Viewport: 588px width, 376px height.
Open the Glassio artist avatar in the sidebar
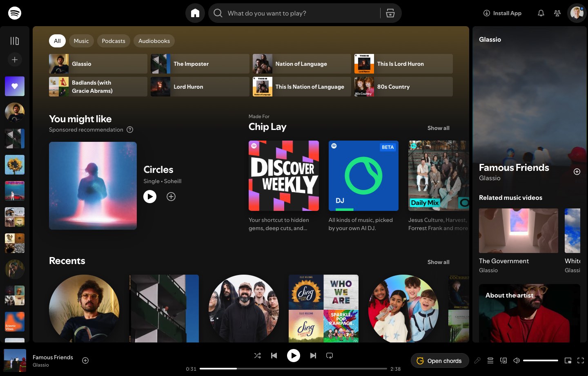pyautogui.click(x=15, y=112)
